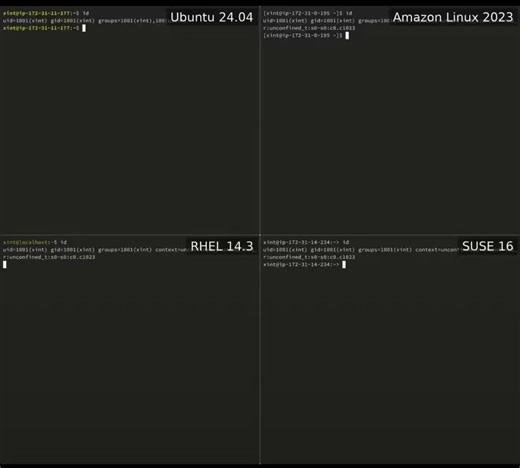Click the 'SUSE 16' pane label
520x468 pixels.
pyautogui.click(x=487, y=246)
